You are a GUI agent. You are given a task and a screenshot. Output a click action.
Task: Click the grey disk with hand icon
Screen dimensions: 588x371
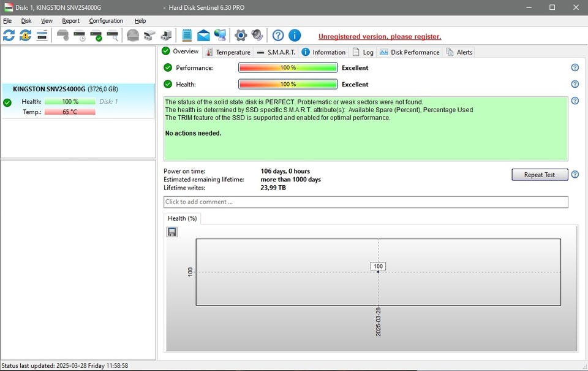tap(62, 36)
